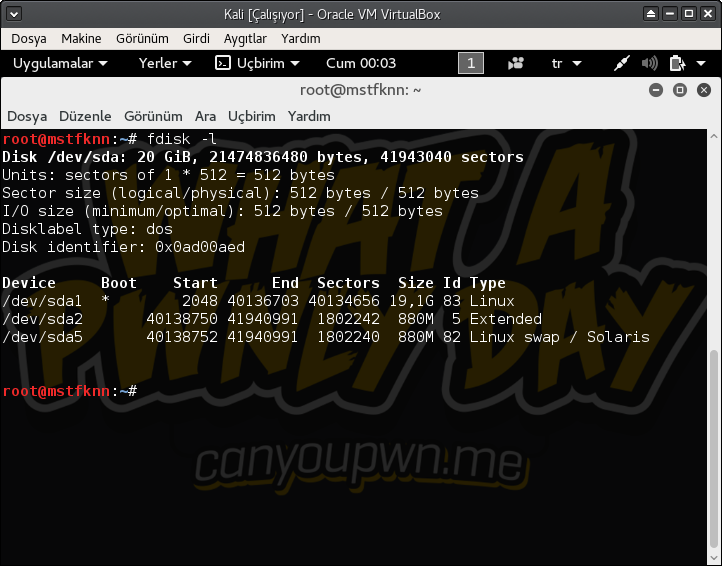Screen dimensions: 722x566
Task: Click the terminal vertical scrollbar
Action: tap(714, 450)
